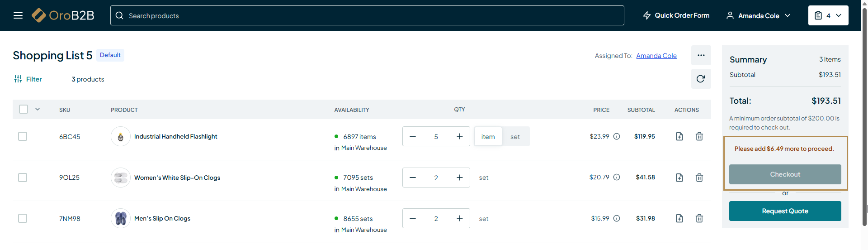868x250 pixels.
Task: Open the Filter options
Action: click(x=28, y=79)
